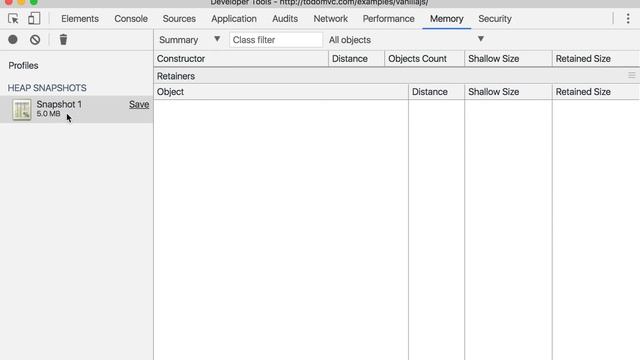Switch to the Elements tab
Viewport: 640px width, 360px height.
pos(80,19)
